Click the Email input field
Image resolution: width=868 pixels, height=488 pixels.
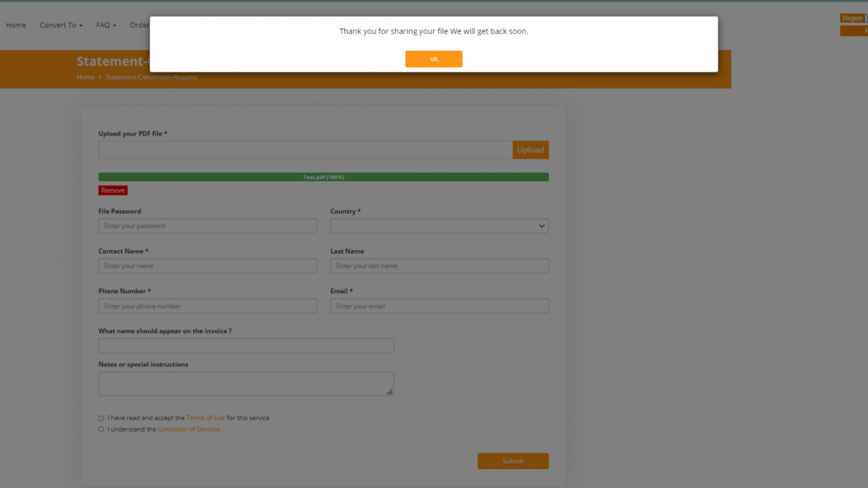pos(439,306)
